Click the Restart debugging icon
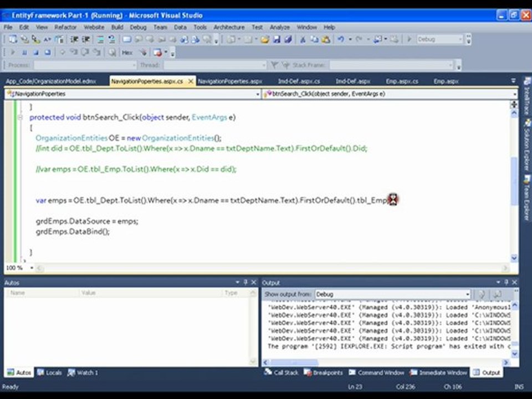Viewport: 532px width, 399px height. coord(48,52)
